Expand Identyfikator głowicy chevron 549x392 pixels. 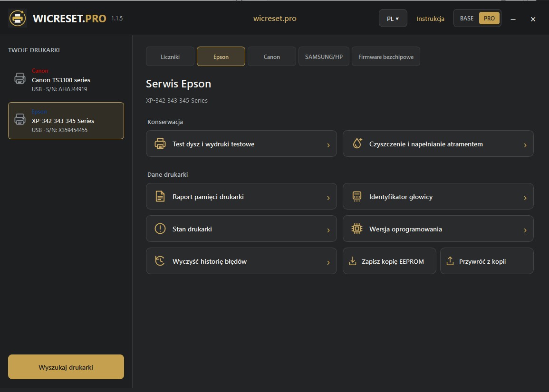pyautogui.click(x=525, y=198)
